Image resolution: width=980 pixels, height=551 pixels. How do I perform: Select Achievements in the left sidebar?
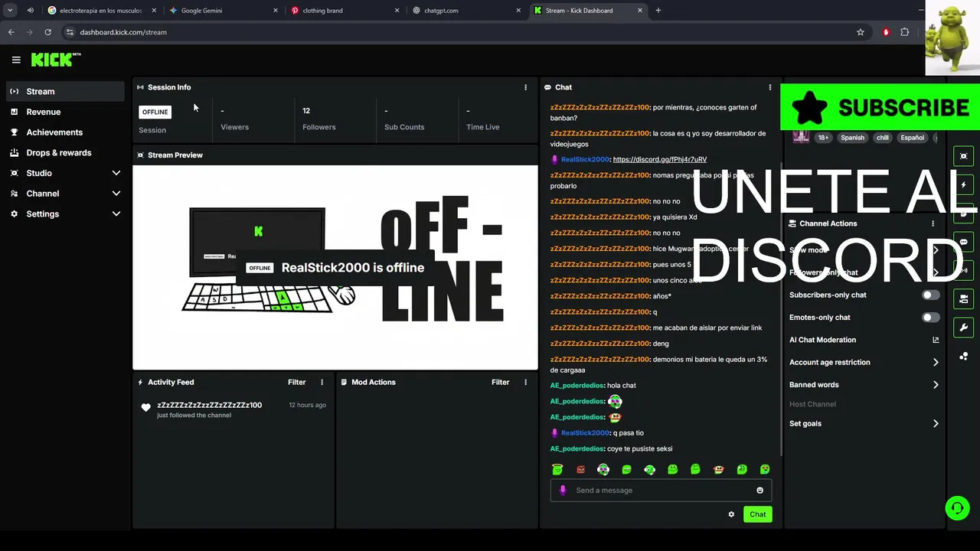(x=64, y=132)
